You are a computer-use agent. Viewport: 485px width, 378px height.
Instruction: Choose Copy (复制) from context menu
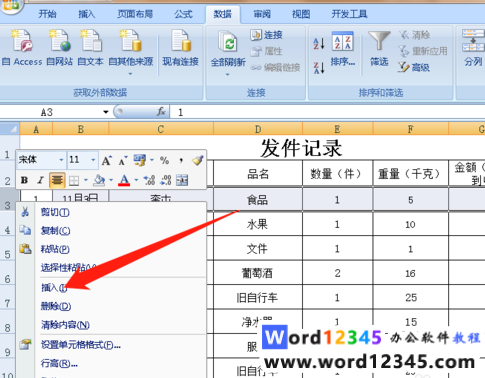(111, 230)
